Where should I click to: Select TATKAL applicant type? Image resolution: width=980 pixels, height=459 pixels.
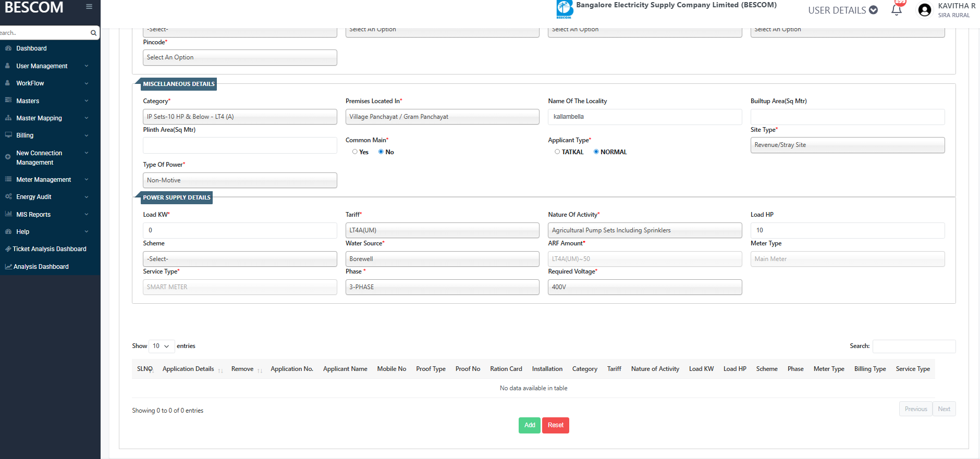[x=557, y=152]
